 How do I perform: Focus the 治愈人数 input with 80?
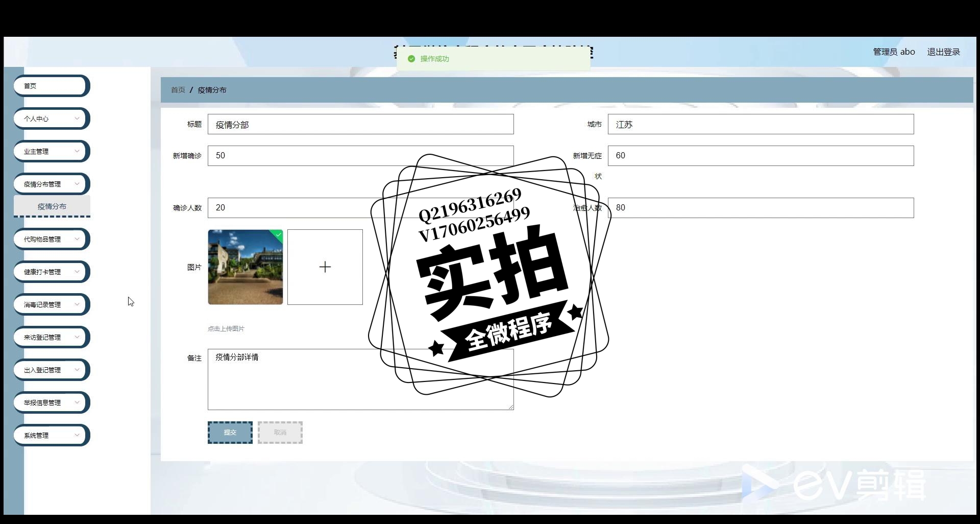pos(761,208)
